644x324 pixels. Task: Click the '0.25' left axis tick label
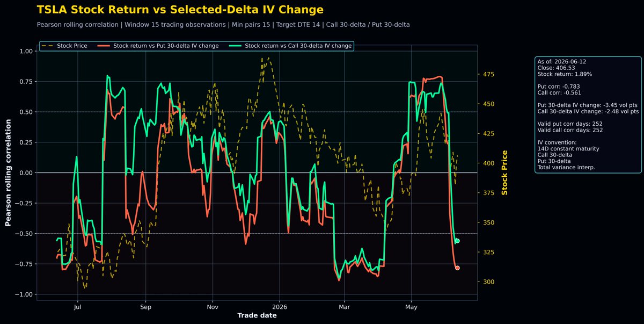pos(26,142)
